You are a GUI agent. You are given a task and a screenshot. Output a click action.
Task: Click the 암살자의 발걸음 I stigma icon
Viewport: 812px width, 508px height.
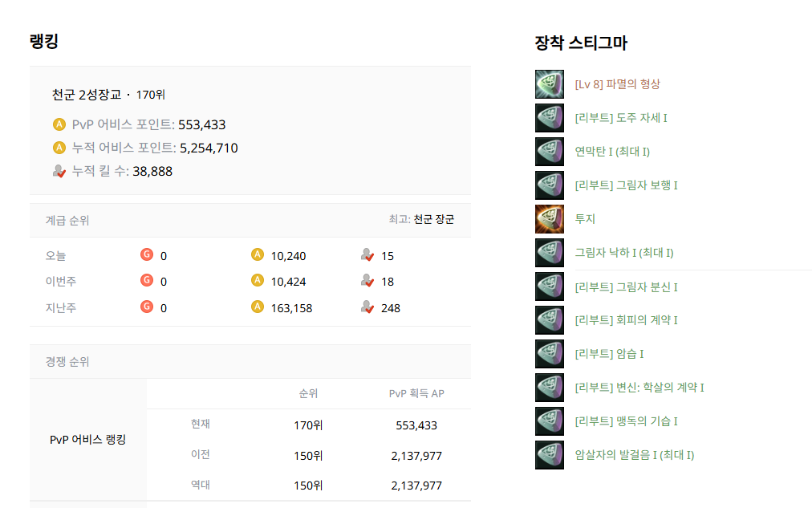coord(550,455)
